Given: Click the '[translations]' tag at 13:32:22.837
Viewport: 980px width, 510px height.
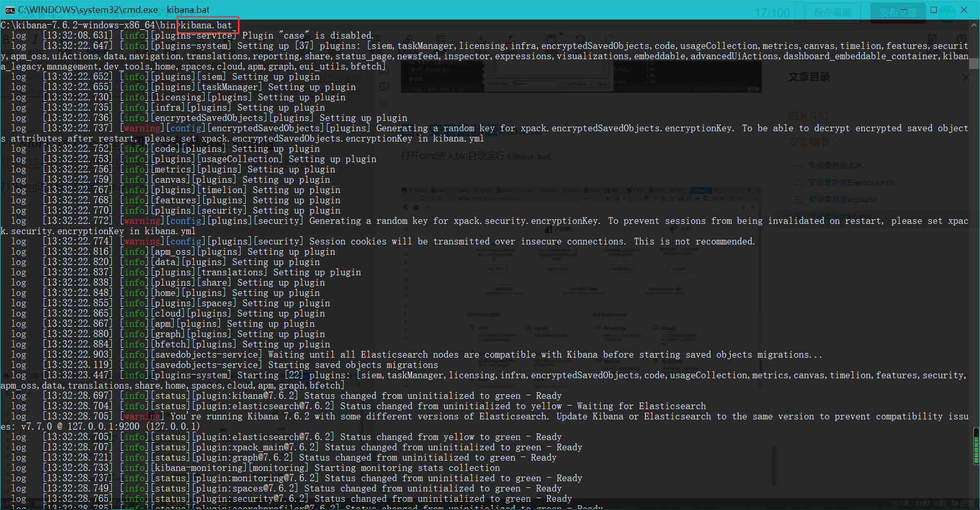Looking at the screenshot, I should (x=232, y=272).
